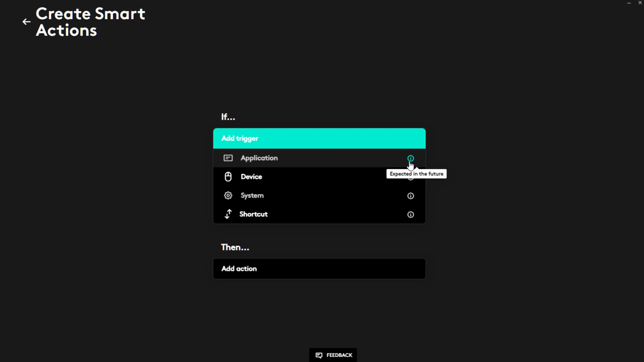Expand the Add action dropdown
The image size is (644, 362).
319,269
